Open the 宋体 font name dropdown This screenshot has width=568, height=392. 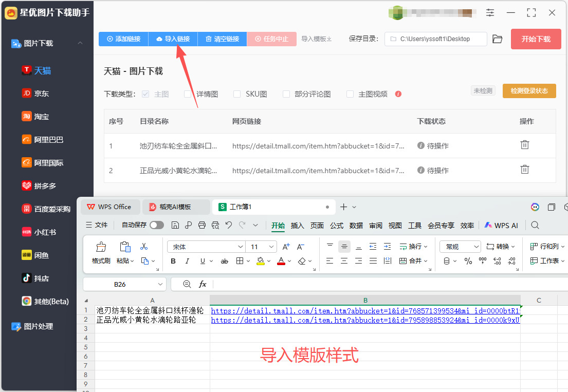(240, 247)
